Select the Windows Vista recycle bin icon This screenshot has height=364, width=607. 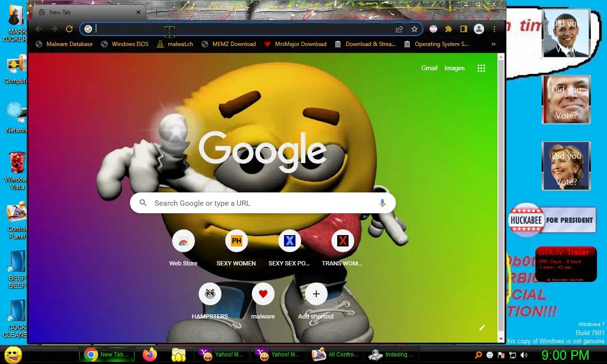click(17, 171)
